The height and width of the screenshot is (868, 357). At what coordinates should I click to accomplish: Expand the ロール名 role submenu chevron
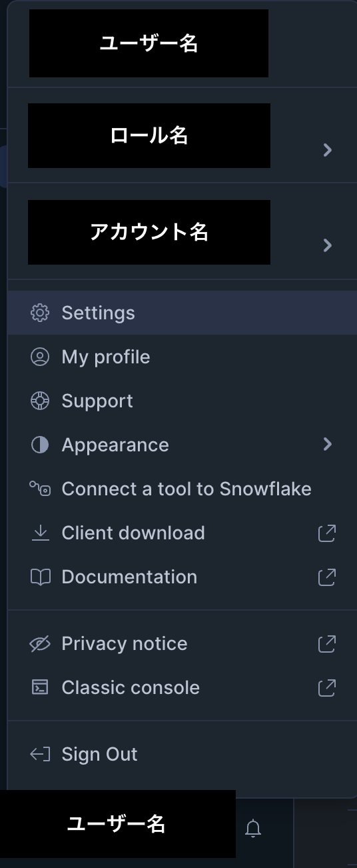[x=327, y=150]
